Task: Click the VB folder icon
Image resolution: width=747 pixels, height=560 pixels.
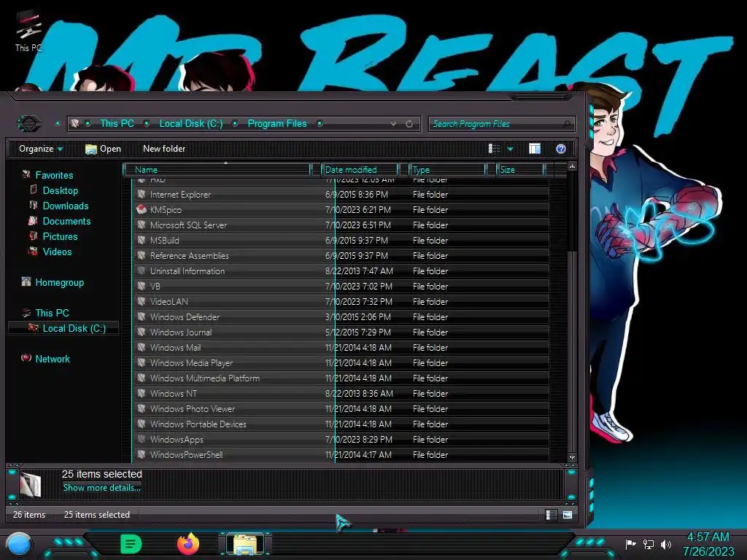Action: (x=142, y=286)
